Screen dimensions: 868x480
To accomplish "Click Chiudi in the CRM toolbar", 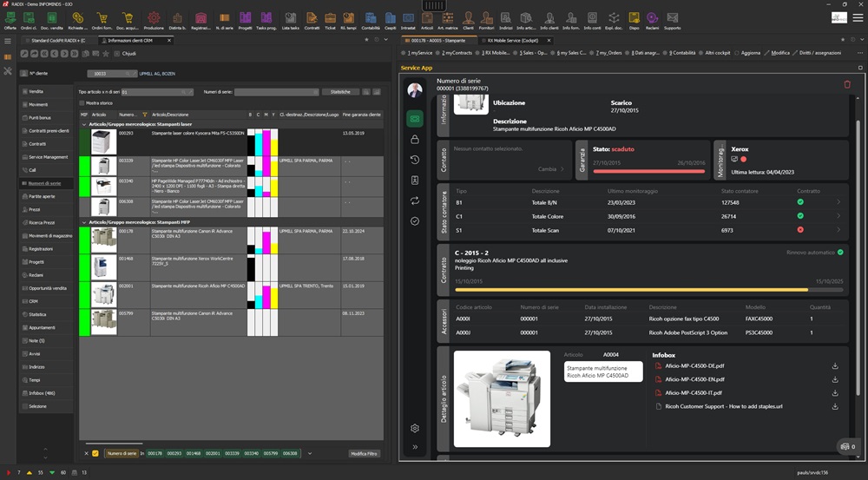I will coord(124,54).
